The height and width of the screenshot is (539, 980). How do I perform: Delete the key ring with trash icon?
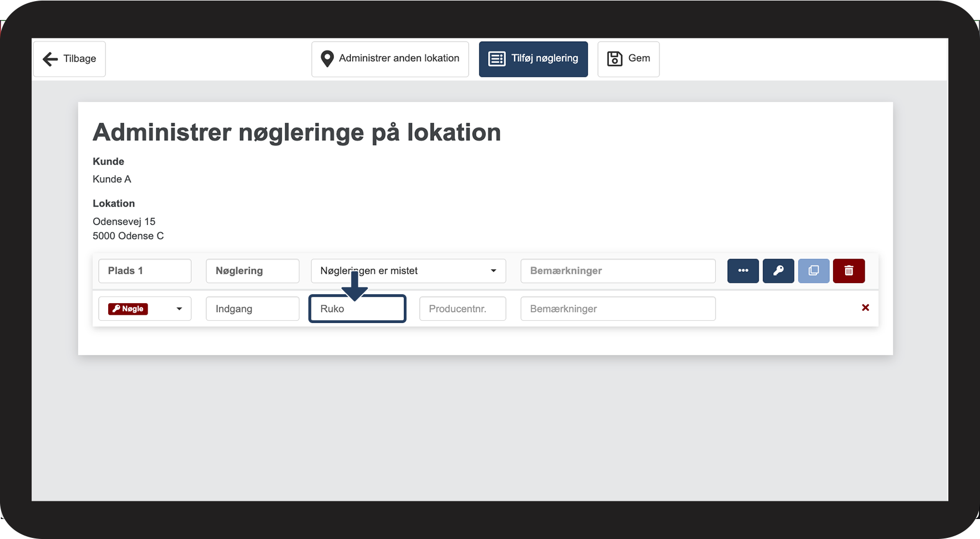tap(849, 271)
